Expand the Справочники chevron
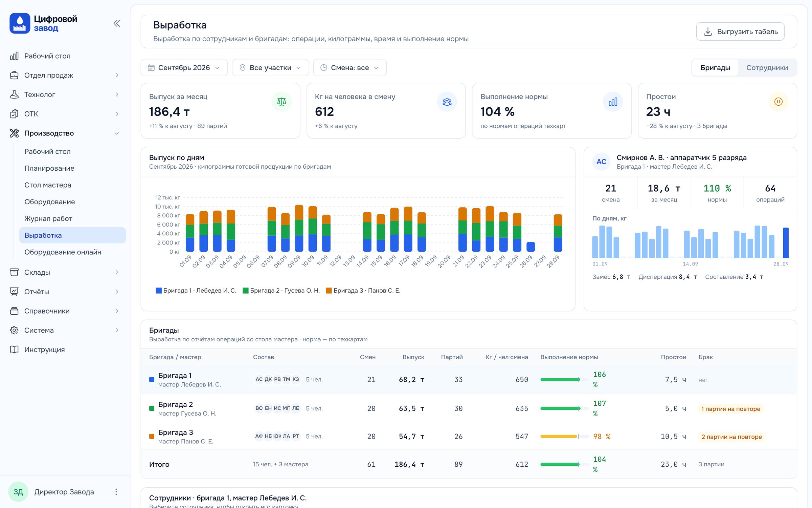The width and height of the screenshot is (812, 508). [117, 311]
